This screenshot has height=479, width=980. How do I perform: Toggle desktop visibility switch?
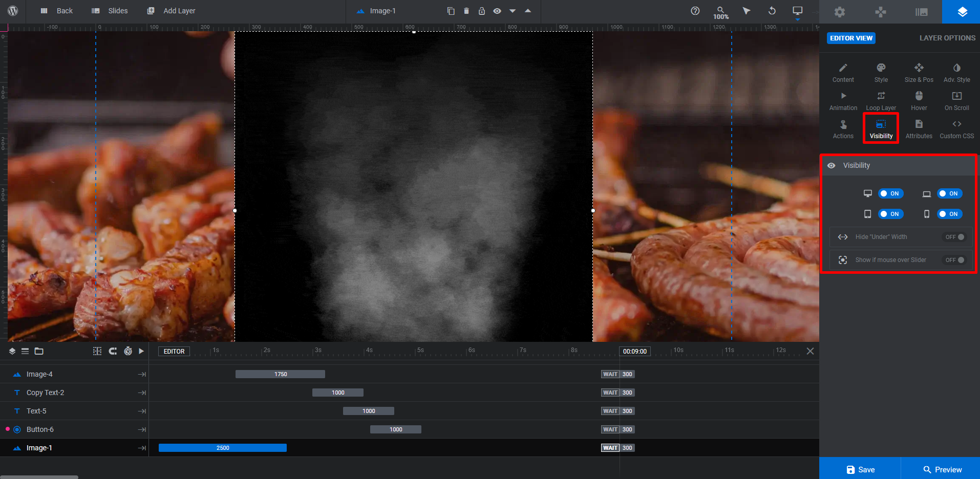[x=891, y=193]
